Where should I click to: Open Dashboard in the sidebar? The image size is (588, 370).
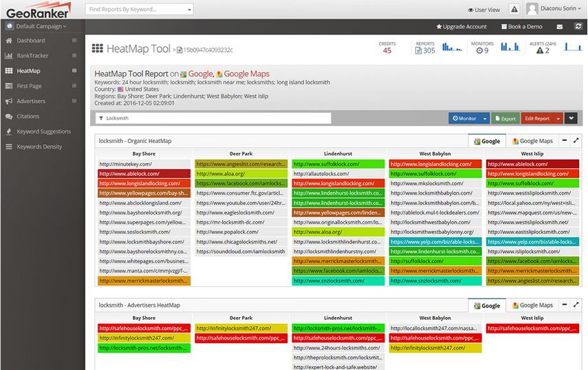point(31,41)
